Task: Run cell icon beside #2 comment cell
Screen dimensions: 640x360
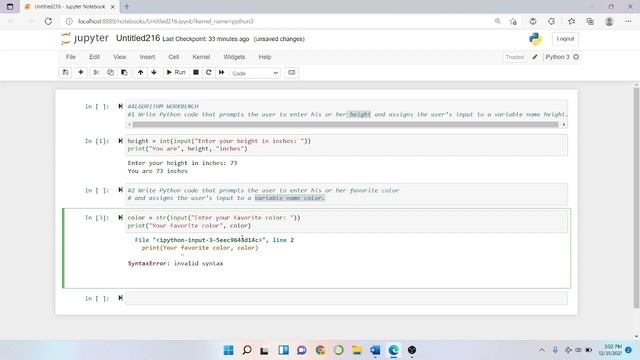Action: (x=120, y=190)
